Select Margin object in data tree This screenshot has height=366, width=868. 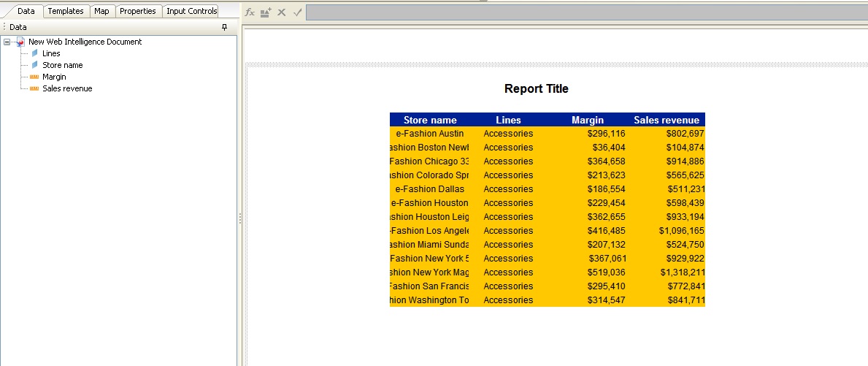[54, 77]
